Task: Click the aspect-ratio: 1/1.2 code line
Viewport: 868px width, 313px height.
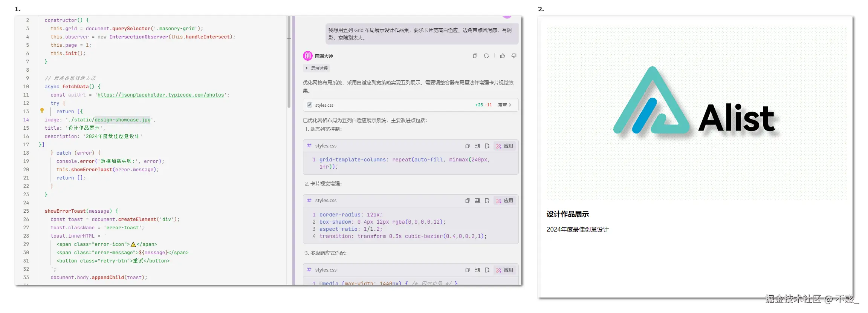Action: [351, 229]
